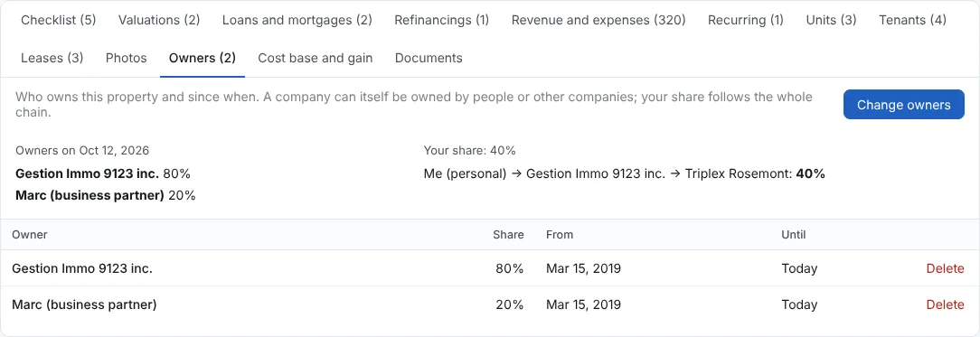Screen dimensions: 980x337
Task: Delete the Gestion Immo 9123 inc. owner row
Action: (x=945, y=268)
